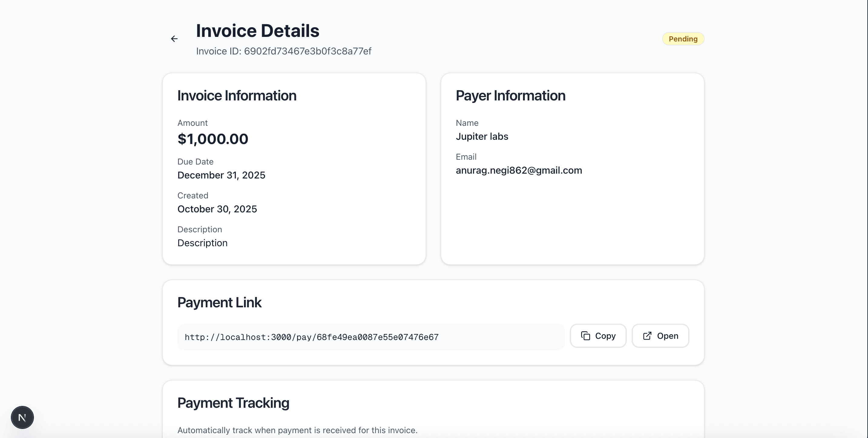This screenshot has width=868, height=438.
Task: Select the amount $1,000.00
Action: [x=213, y=138]
